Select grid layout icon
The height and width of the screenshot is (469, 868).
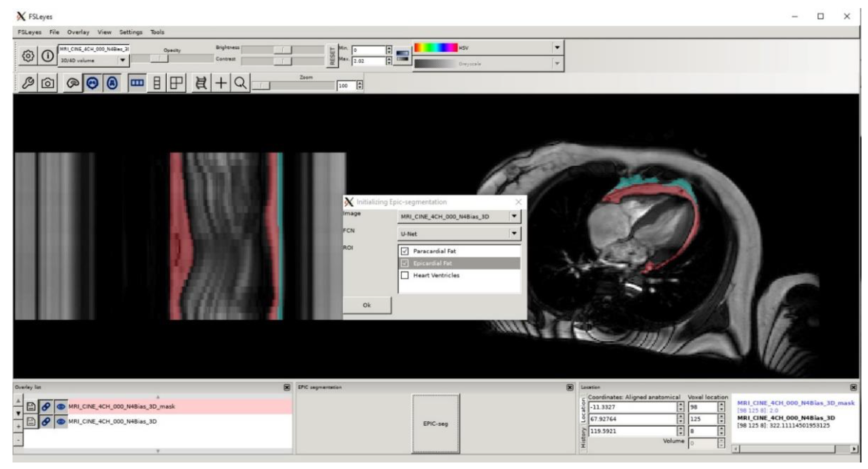(x=176, y=83)
